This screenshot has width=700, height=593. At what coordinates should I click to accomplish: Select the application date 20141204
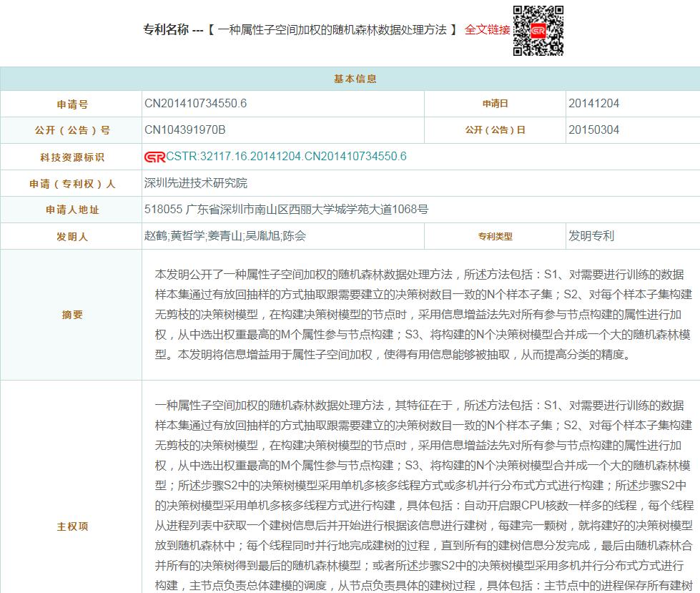[593, 104]
